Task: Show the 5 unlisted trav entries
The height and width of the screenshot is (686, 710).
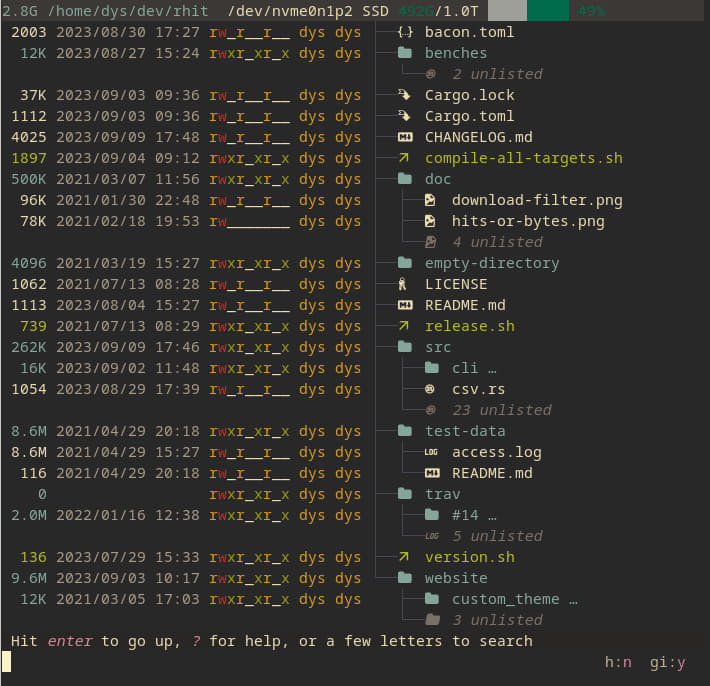Action: tap(497, 536)
